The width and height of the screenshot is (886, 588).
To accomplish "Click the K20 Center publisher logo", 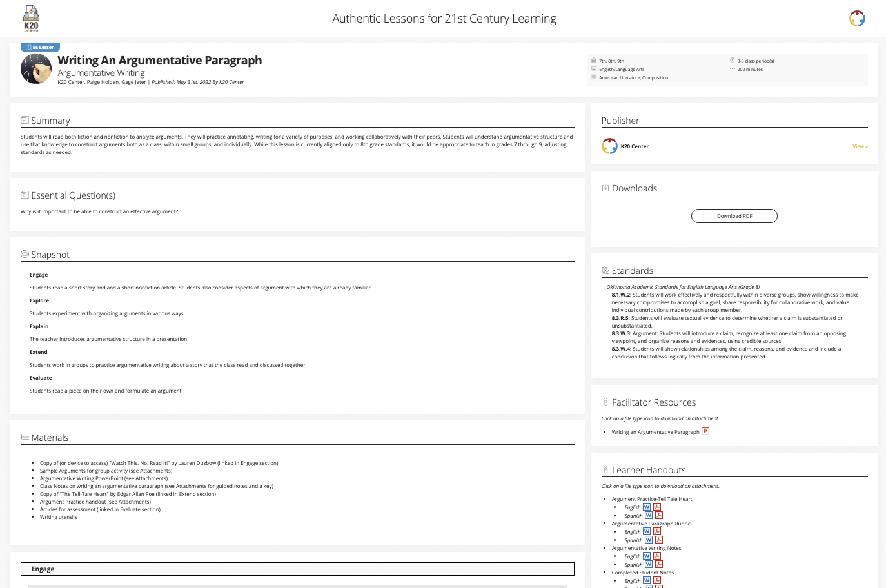I will coord(609,146).
